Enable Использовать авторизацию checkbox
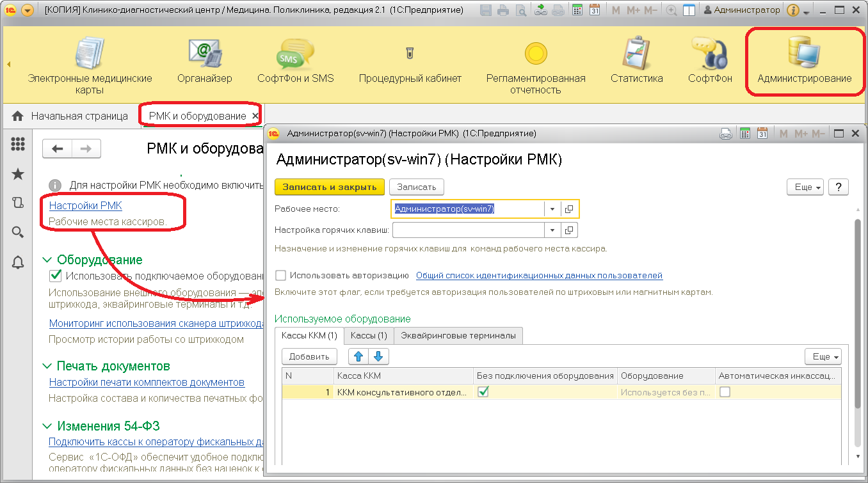 click(280, 276)
